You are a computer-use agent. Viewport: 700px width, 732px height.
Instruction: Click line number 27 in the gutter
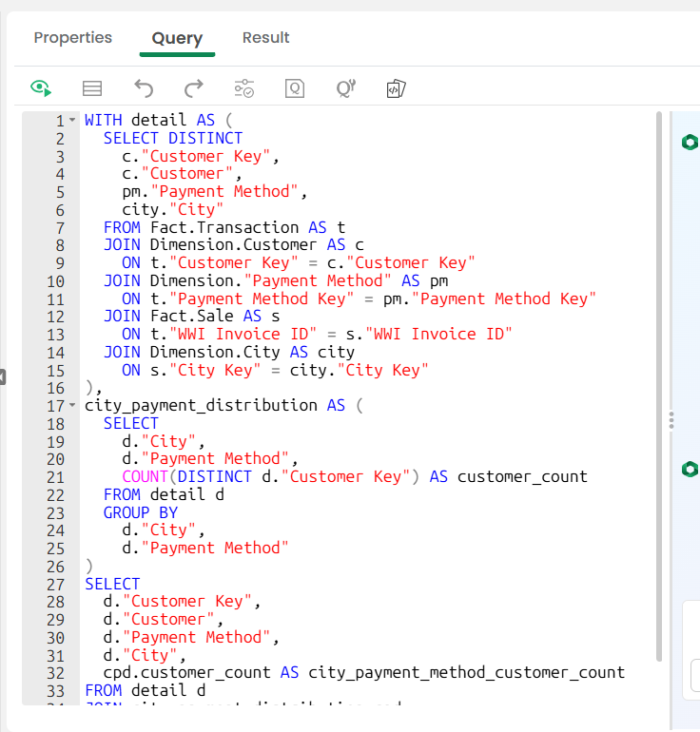(55, 585)
